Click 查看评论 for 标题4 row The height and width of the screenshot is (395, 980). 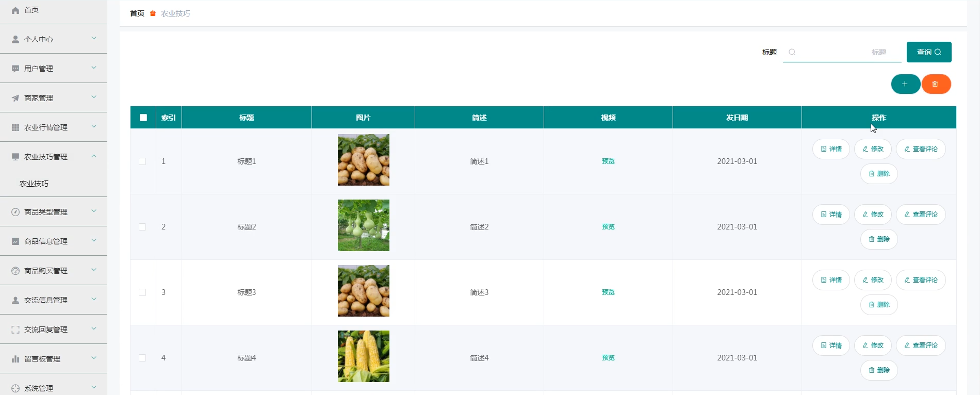point(921,345)
